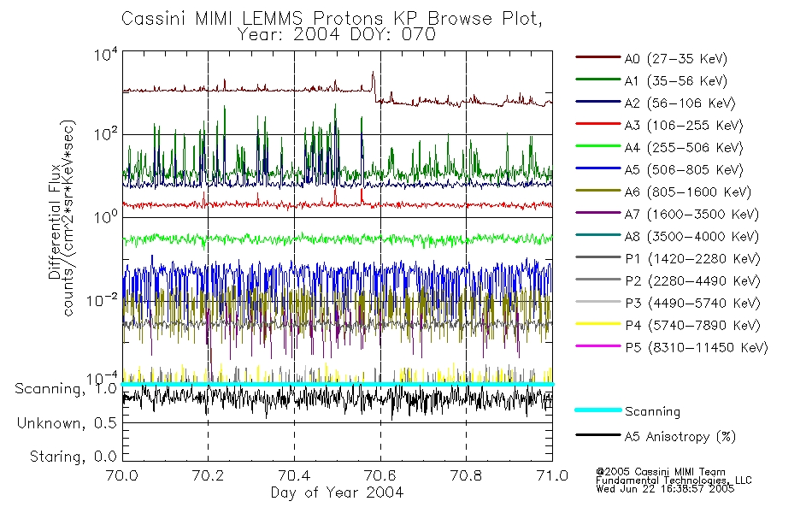
Task: Click the Fundamental Technologies, LLC credit line
Action: pyautogui.click(x=674, y=481)
